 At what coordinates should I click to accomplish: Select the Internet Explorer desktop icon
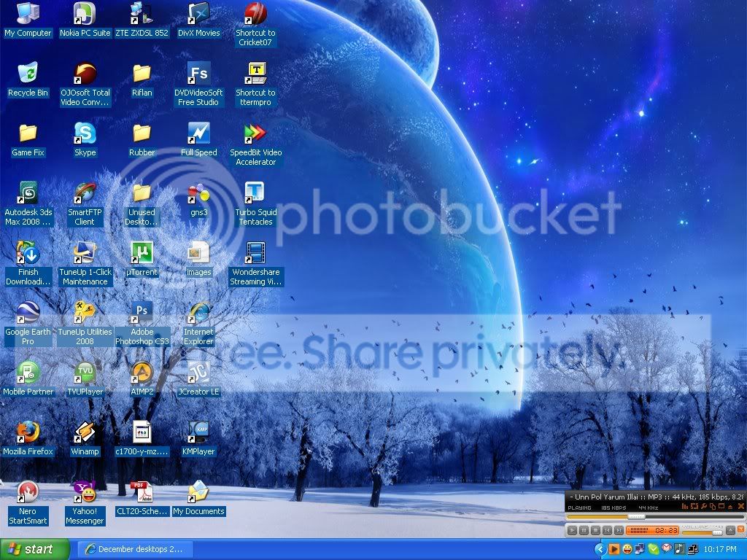click(x=198, y=324)
